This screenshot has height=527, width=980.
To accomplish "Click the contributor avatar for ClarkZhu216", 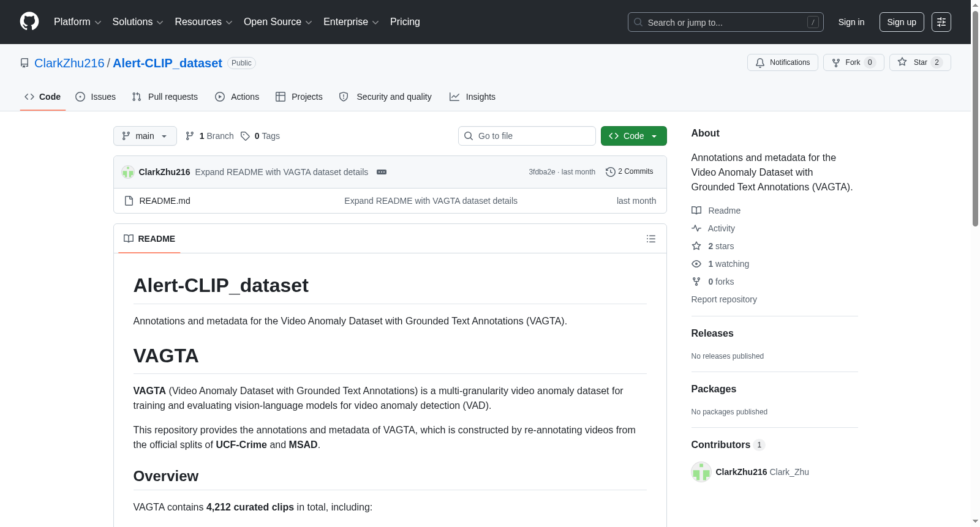I will [x=701, y=472].
